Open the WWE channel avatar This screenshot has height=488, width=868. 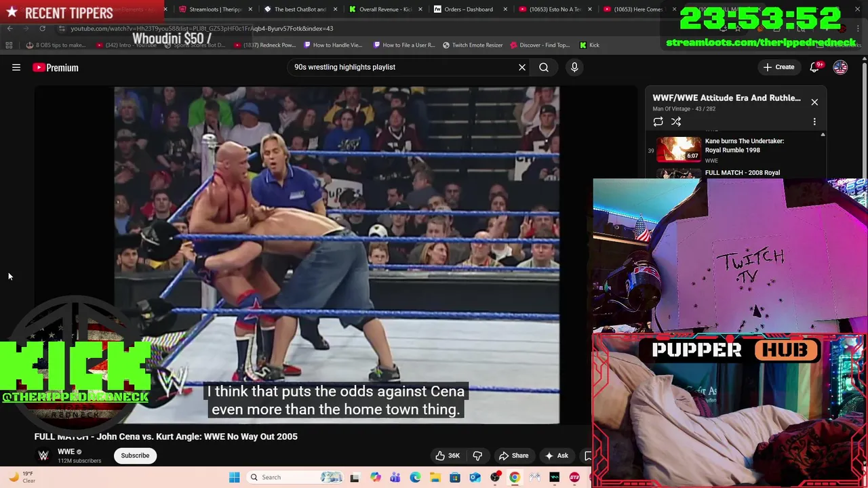click(x=43, y=455)
